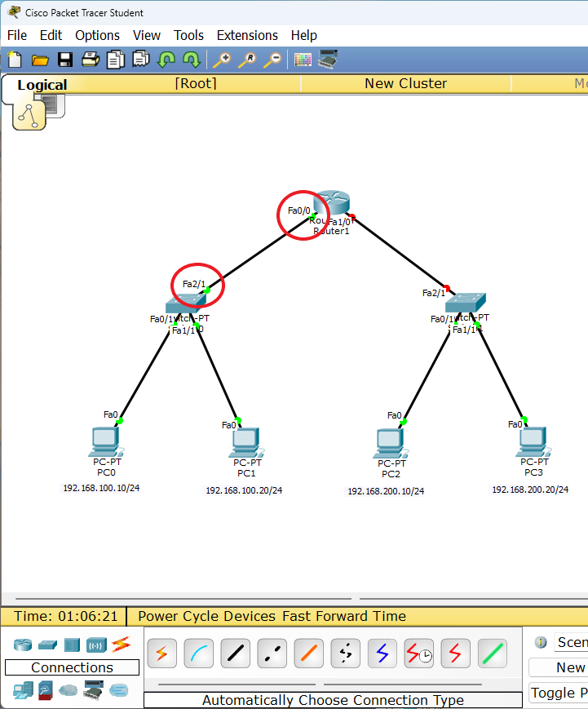Click the New file icon

[15, 60]
